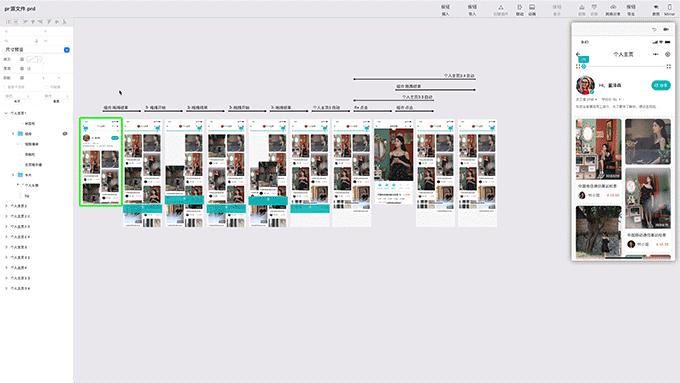Select the artboard with full-width portrait photo
Image resolution: width=680 pixels, height=383 pixels.
(394, 162)
